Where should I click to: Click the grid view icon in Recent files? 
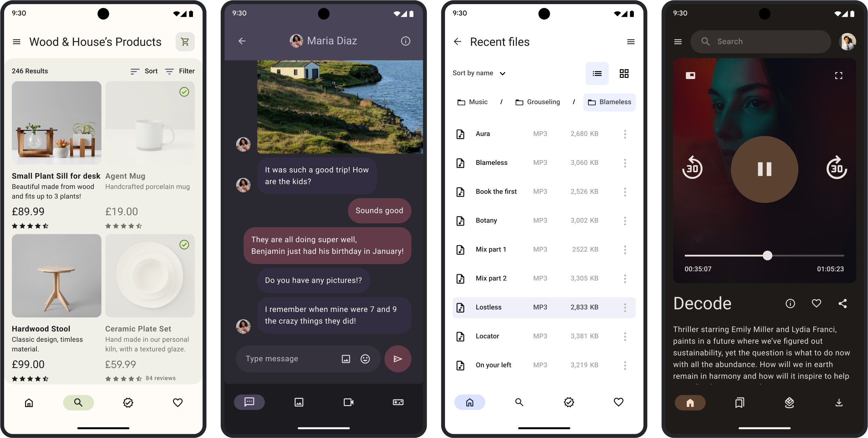pyautogui.click(x=624, y=73)
